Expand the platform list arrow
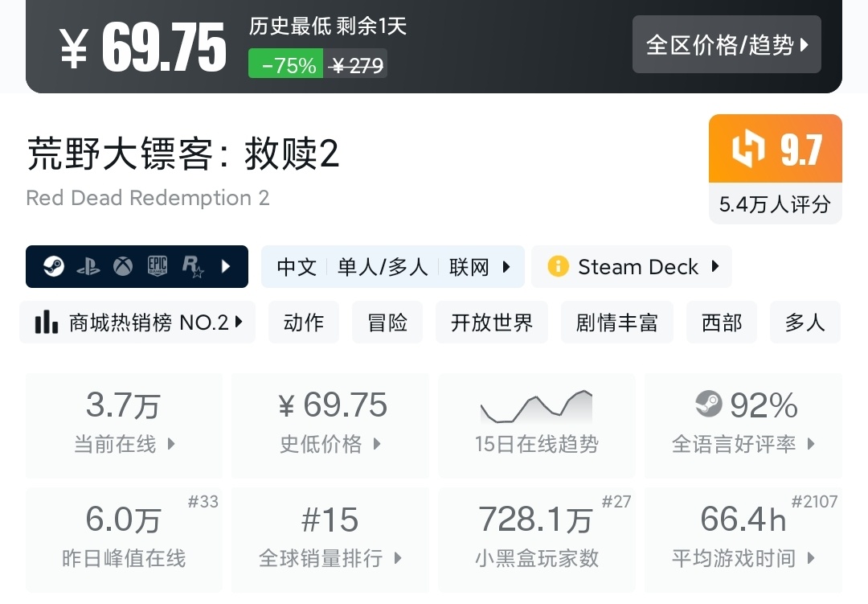Viewport: 868px width, 604px height. click(x=226, y=266)
